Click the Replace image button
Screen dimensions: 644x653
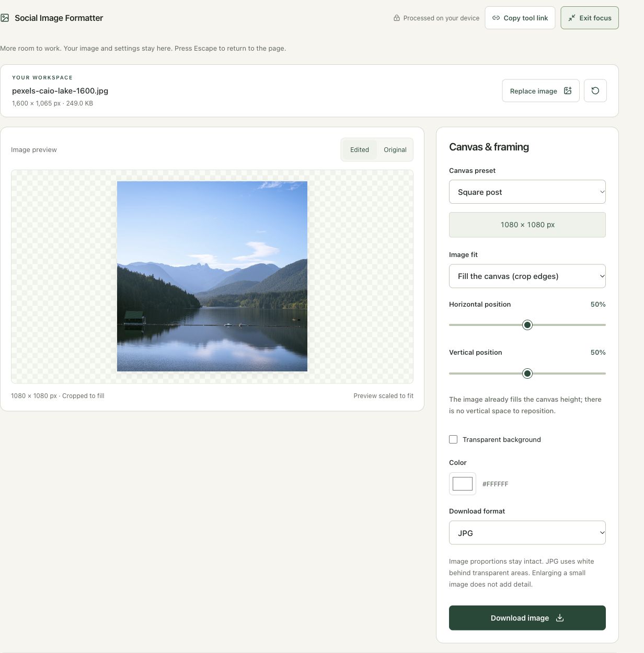click(x=541, y=90)
